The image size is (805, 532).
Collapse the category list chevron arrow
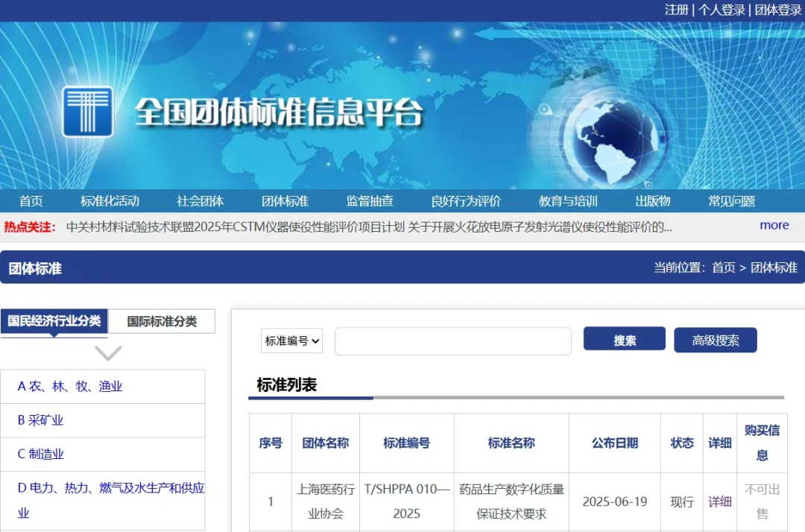pyautogui.click(x=108, y=352)
